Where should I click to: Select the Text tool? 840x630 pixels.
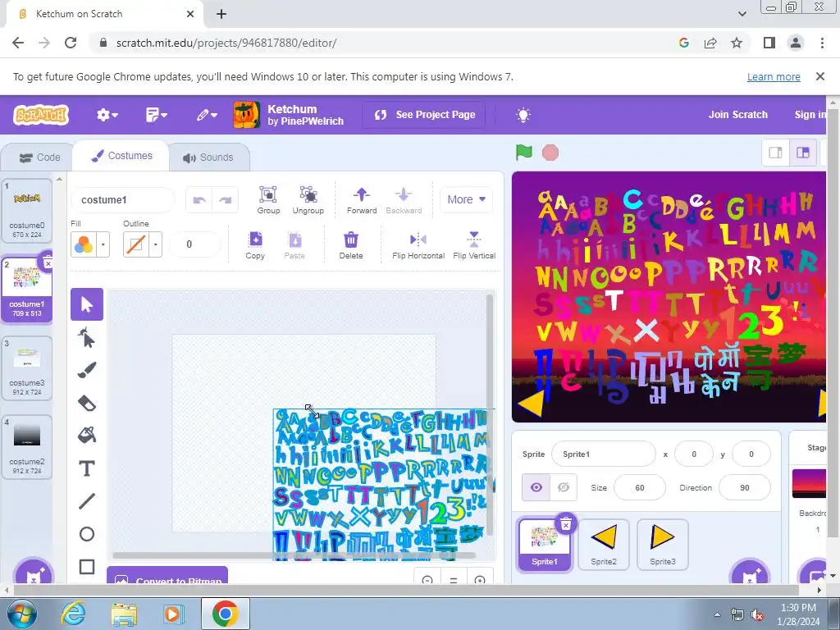pyautogui.click(x=87, y=468)
